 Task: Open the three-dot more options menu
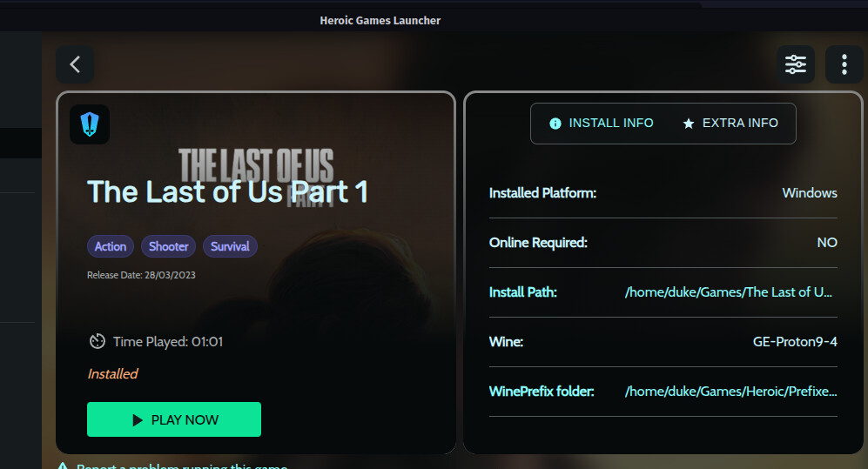[x=844, y=64]
